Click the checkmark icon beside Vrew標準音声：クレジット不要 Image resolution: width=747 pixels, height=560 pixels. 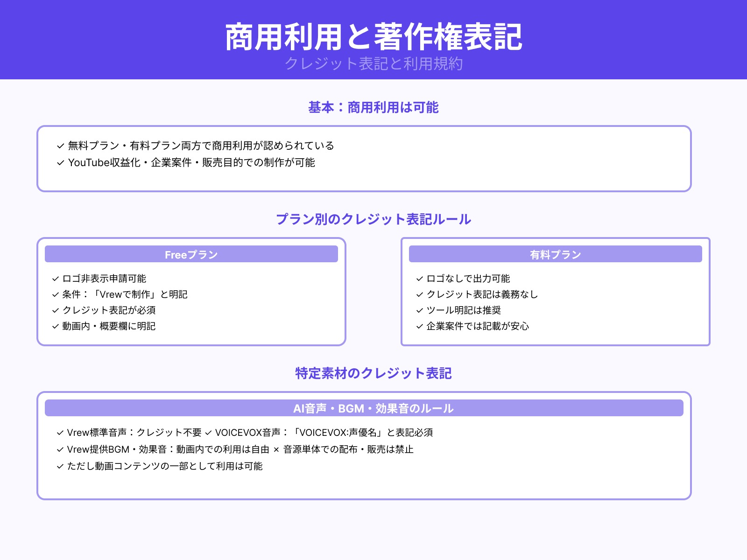pyautogui.click(x=60, y=433)
